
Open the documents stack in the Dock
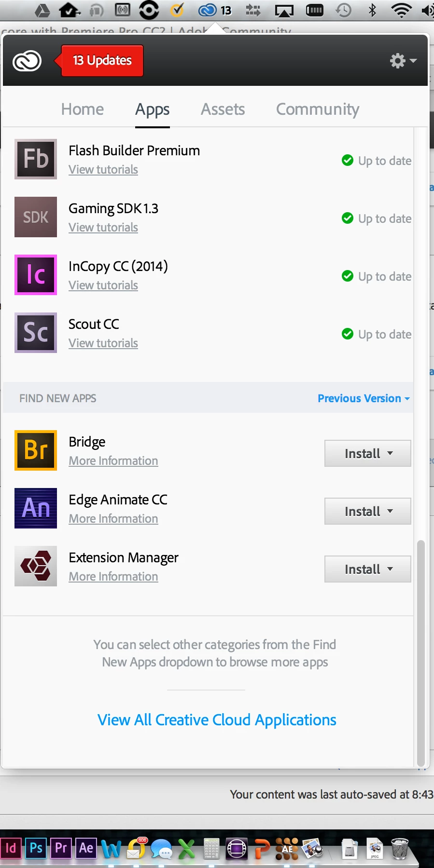pyautogui.click(x=350, y=849)
